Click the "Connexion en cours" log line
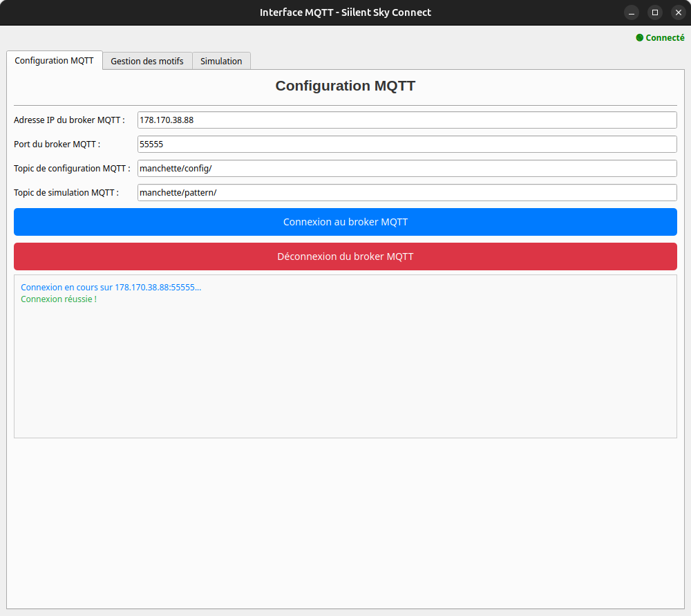 coord(111,287)
